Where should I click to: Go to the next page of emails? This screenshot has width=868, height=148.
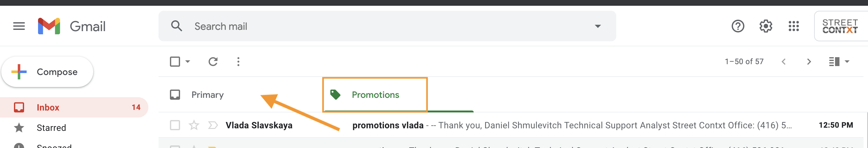(x=809, y=62)
